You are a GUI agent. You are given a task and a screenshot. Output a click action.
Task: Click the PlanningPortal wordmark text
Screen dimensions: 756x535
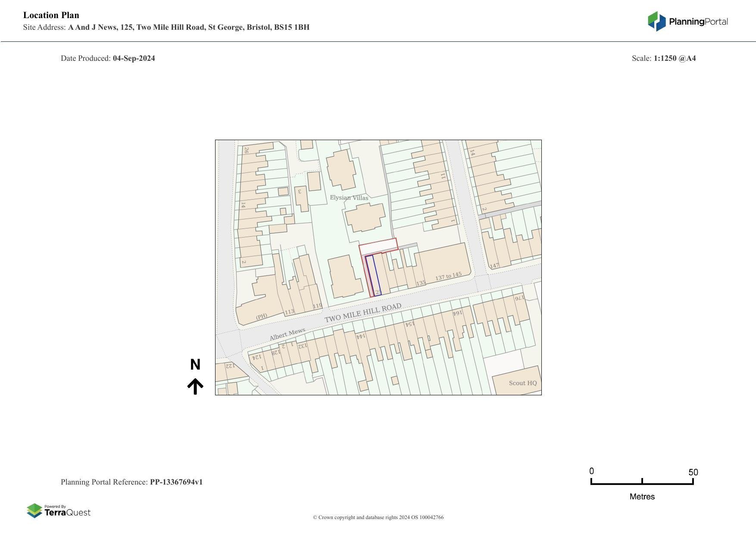[x=698, y=22]
